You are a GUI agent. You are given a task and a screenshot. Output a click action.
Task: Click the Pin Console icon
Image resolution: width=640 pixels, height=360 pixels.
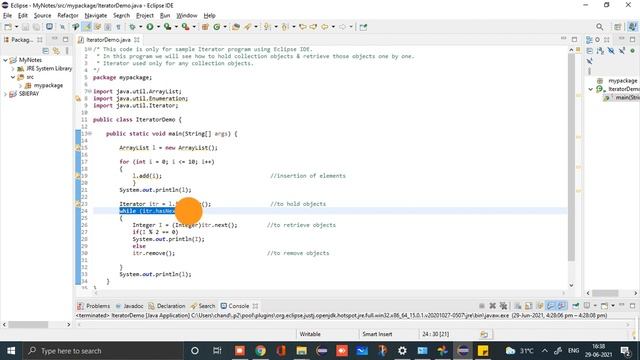coord(576,306)
